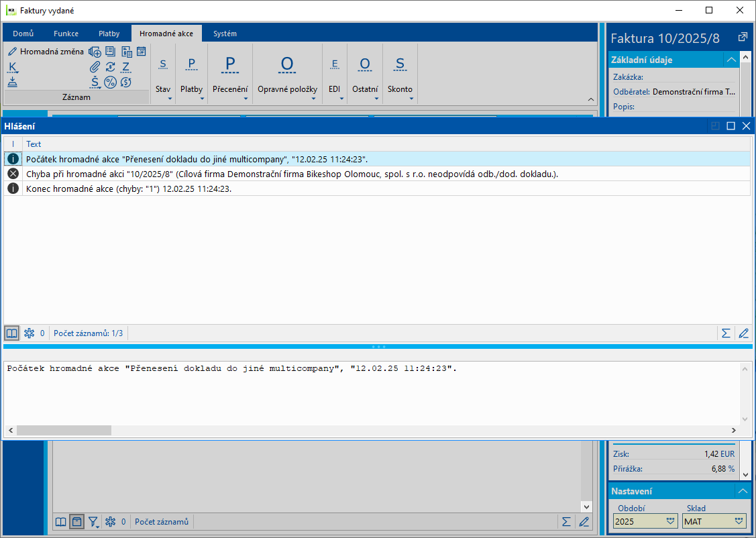Open the Opravné položky ribbon menu
This screenshot has height=538, width=756.
click(287, 74)
